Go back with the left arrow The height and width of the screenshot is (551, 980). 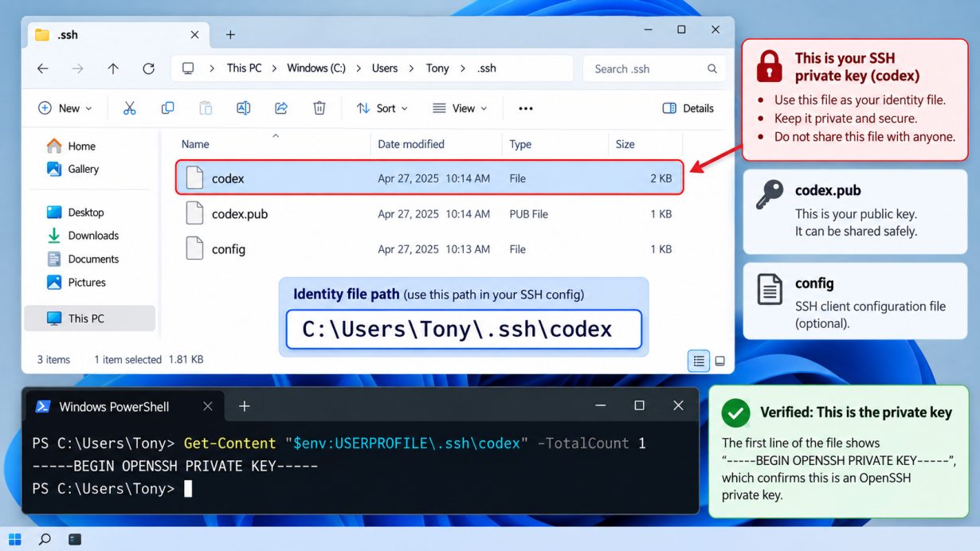43,68
